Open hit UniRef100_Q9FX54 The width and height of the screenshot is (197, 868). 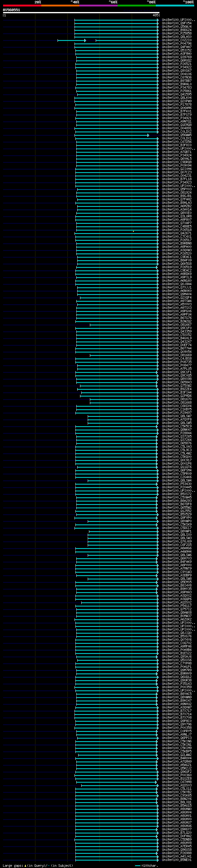click(x=176, y=23)
